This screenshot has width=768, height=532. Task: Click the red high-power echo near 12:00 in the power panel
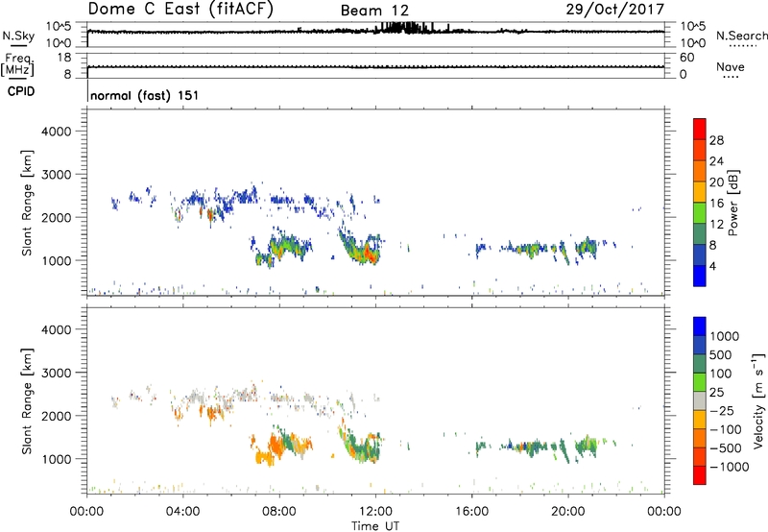click(371, 254)
